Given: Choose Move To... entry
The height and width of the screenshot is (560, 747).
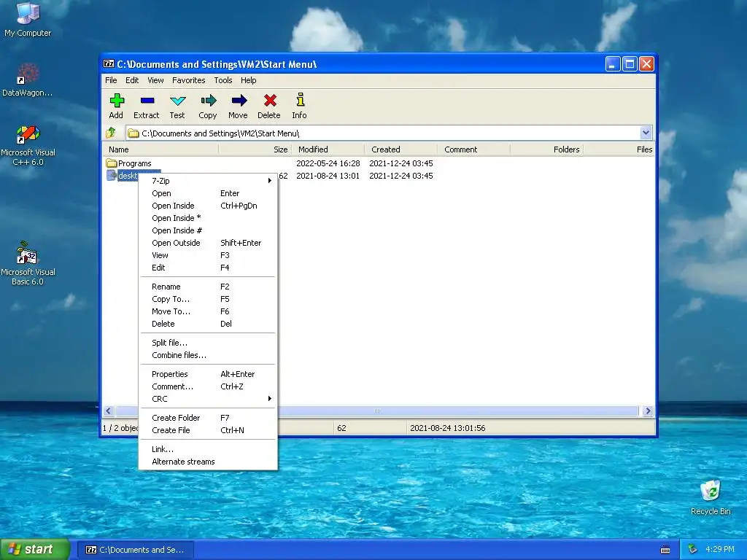Looking at the screenshot, I should [x=208, y=311].
